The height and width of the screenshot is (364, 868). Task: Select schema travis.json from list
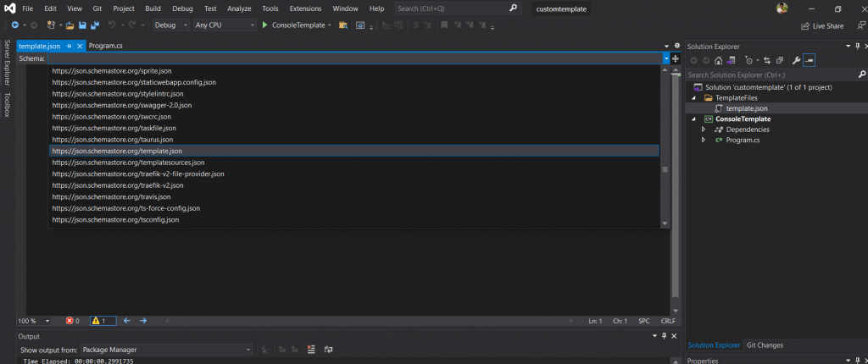click(354, 197)
